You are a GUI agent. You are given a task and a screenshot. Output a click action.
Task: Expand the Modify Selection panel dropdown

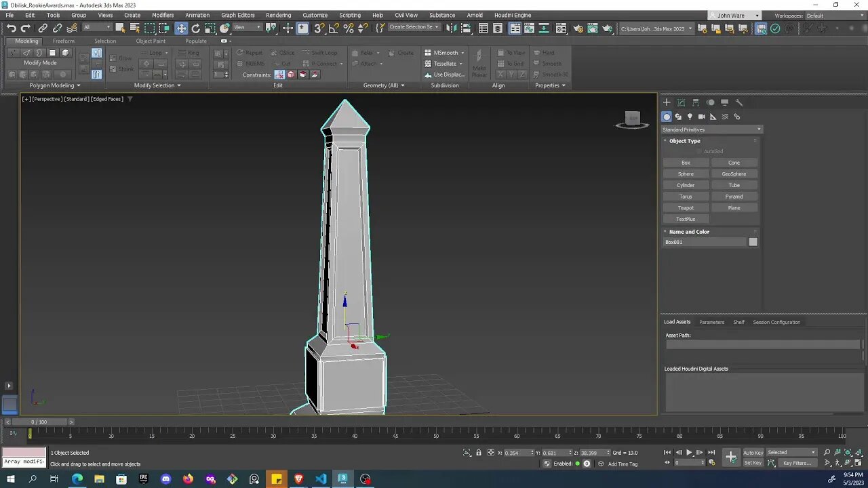pos(157,85)
